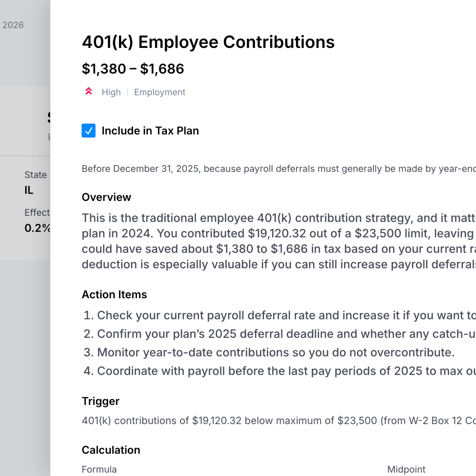Click action item about confirming 2025 deferral deadline
The height and width of the screenshot is (476, 476).
(279, 334)
